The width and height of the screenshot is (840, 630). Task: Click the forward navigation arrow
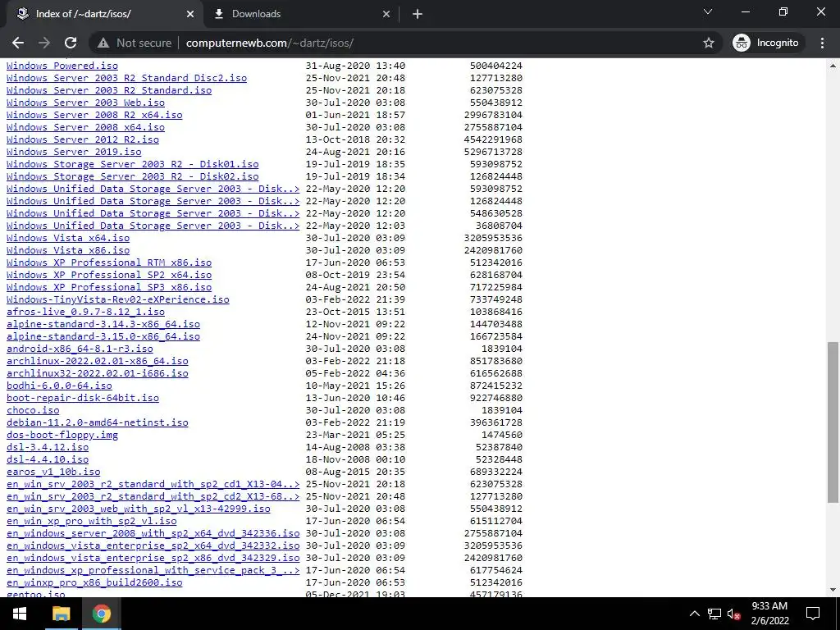click(44, 43)
